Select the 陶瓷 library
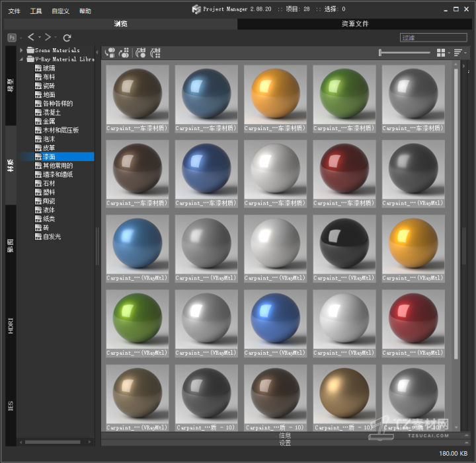 [45, 201]
